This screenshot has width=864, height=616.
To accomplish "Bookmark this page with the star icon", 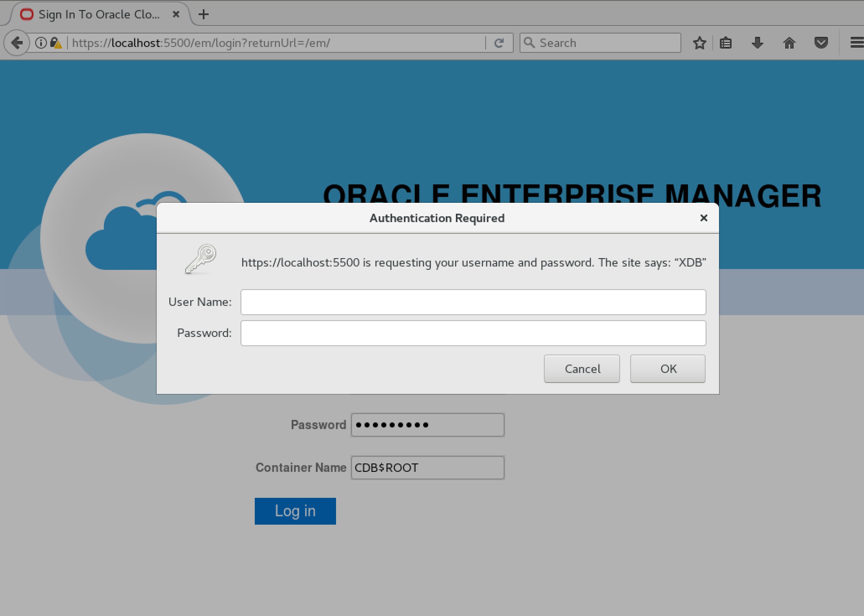I will pos(699,43).
